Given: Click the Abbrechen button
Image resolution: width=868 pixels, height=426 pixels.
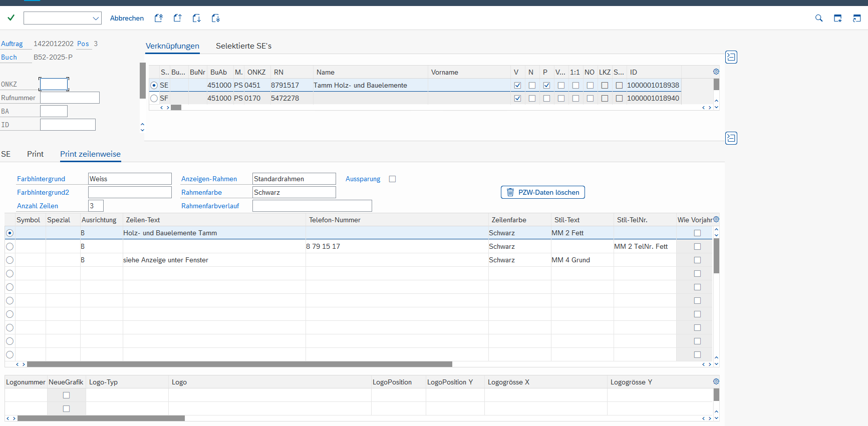Looking at the screenshot, I should coord(127,18).
